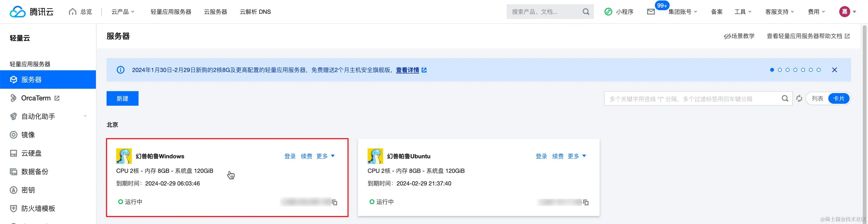Click the Tencent Cloud logo

[32, 11]
